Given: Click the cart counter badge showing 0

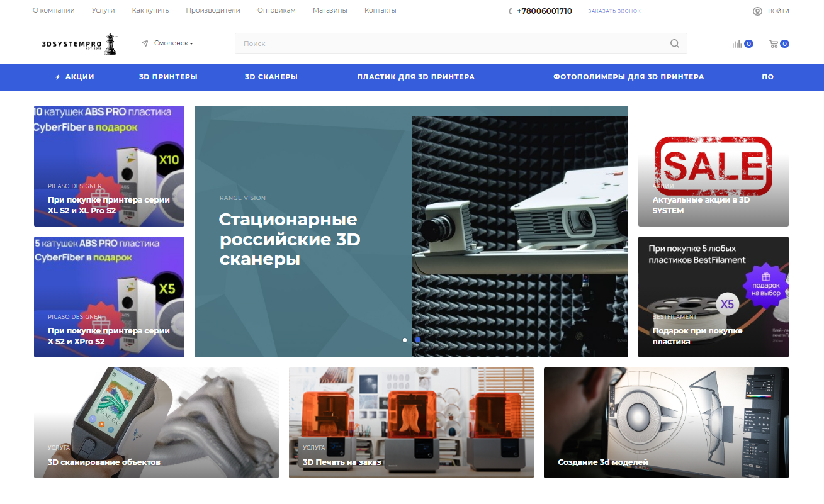Looking at the screenshot, I should [x=784, y=44].
